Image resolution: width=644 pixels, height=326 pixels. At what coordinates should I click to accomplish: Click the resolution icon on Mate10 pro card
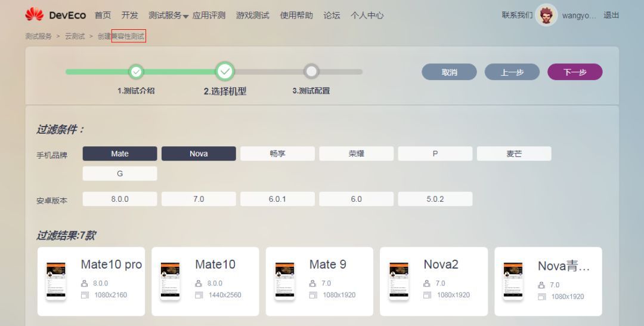click(85, 295)
